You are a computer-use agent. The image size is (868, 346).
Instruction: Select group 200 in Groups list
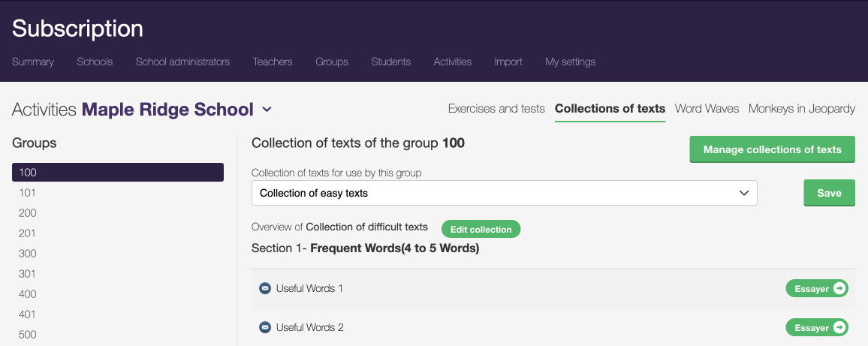click(28, 213)
